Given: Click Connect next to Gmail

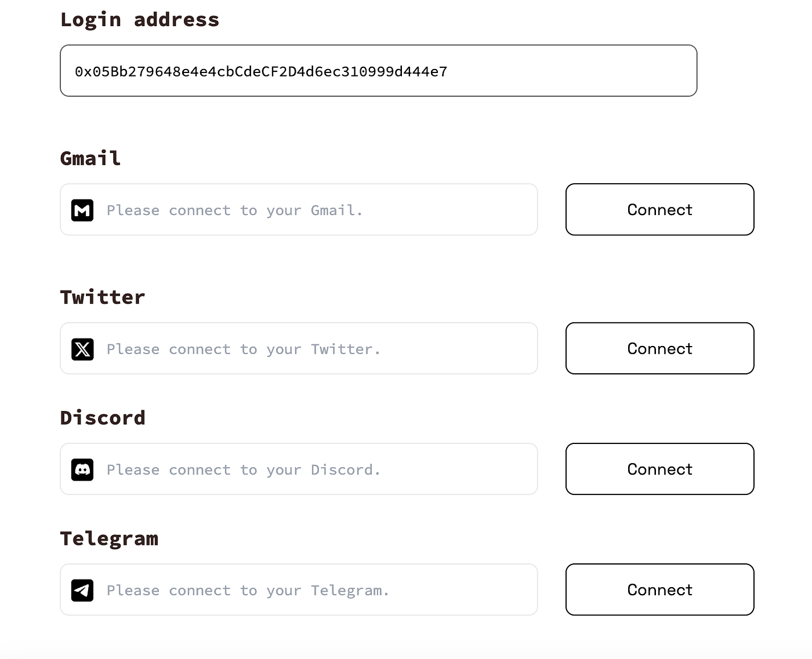Looking at the screenshot, I should click(659, 209).
